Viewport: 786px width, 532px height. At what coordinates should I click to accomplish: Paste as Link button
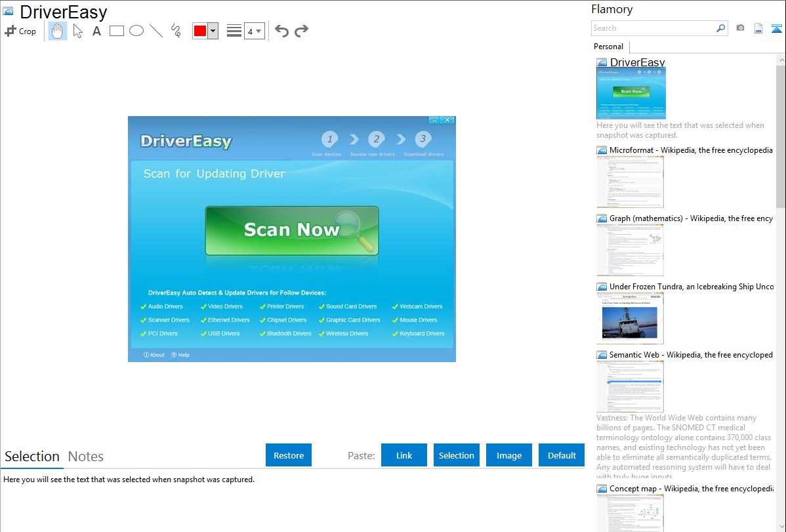404,455
